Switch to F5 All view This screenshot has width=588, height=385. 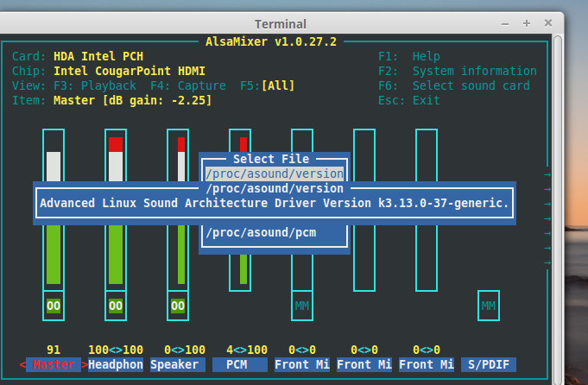tap(268, 85)
